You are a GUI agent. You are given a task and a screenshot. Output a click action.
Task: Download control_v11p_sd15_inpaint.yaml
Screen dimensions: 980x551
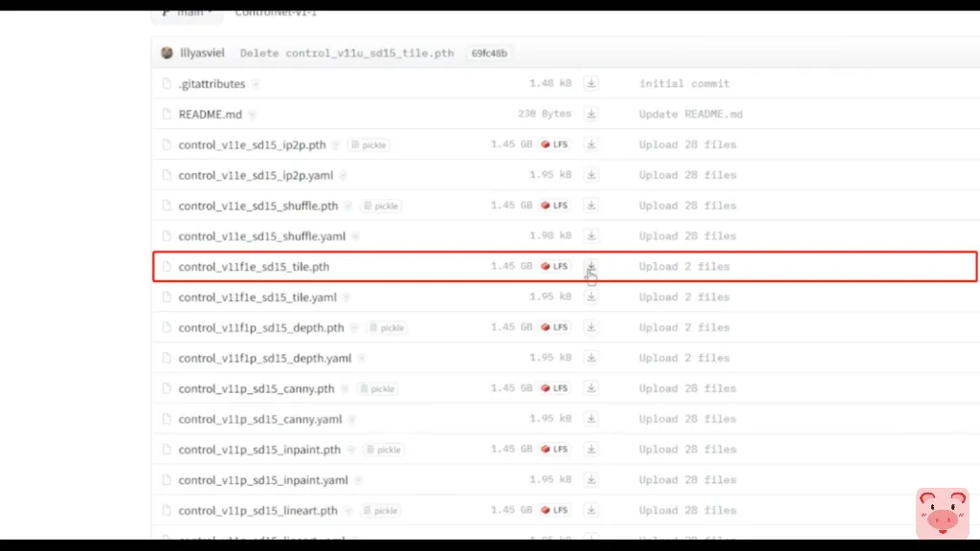click(590, 480)
